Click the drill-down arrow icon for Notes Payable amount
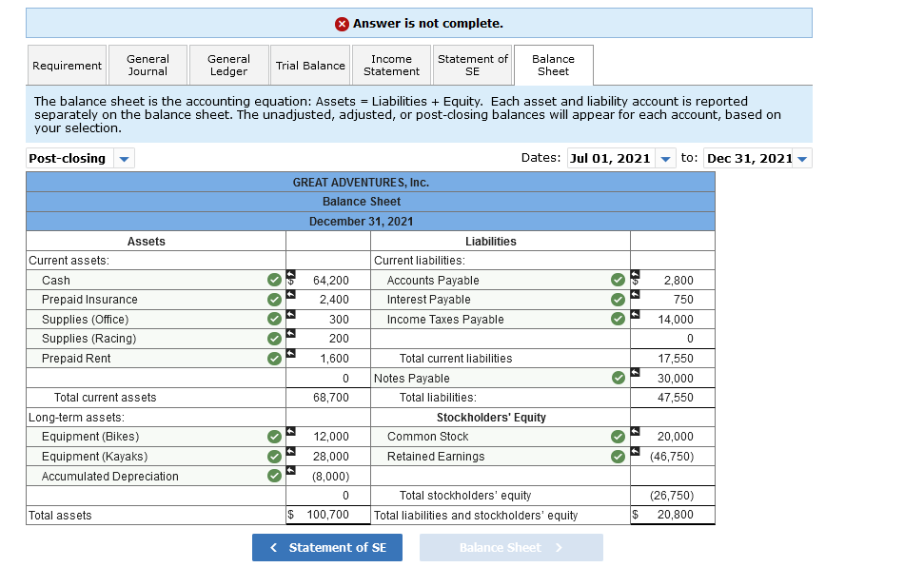This screenshot has width=924, height=587. (635, 373)
